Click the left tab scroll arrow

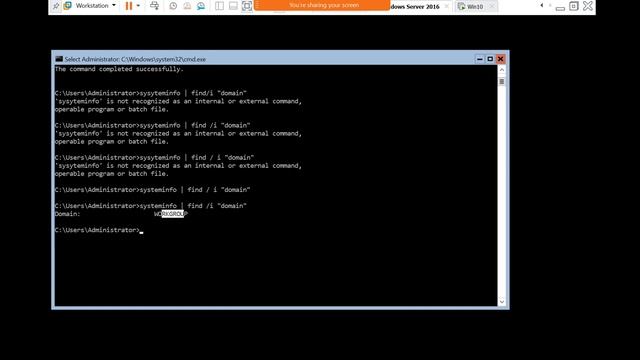(542, 6)
